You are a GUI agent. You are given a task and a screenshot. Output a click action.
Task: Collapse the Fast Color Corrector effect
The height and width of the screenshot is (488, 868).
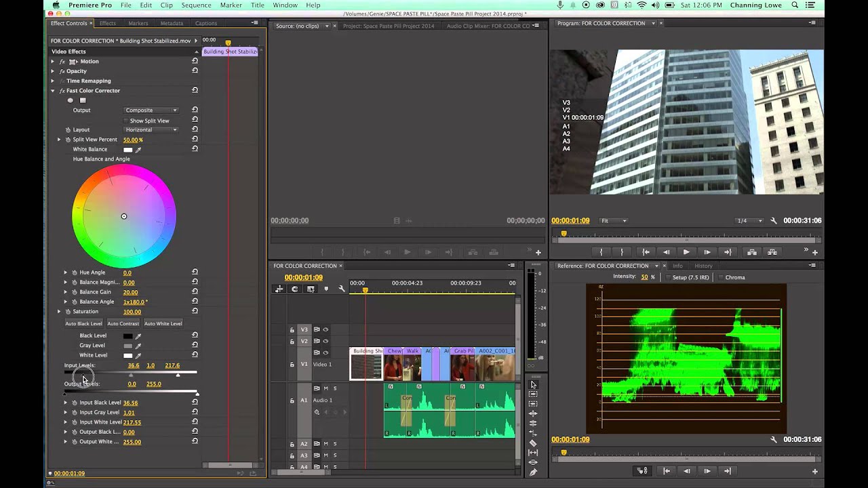[x=53, y=90]
